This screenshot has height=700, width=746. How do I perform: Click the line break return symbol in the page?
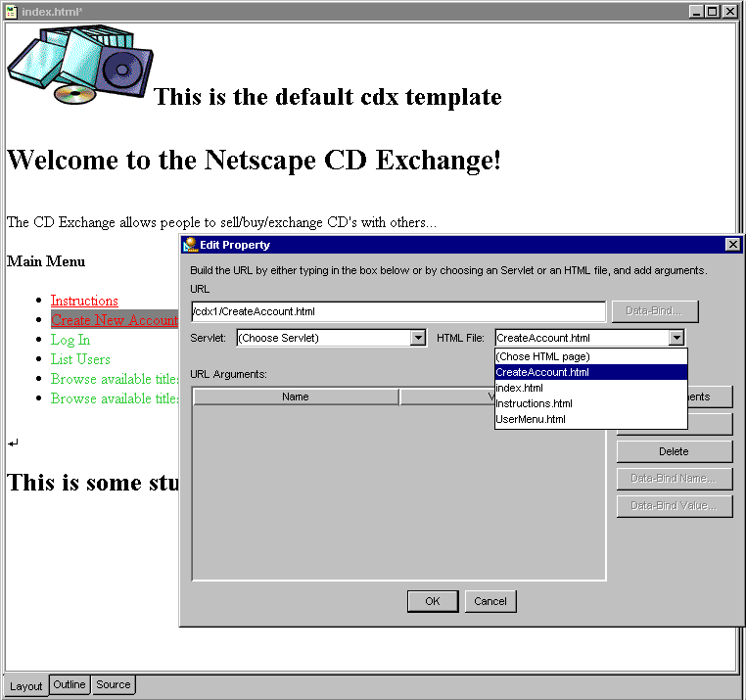click(13, 443)
